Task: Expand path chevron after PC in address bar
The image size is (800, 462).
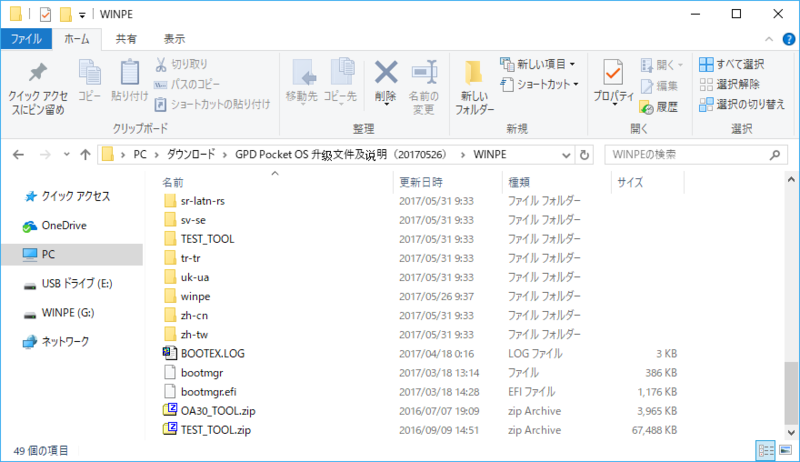Action: click(156, 155)
